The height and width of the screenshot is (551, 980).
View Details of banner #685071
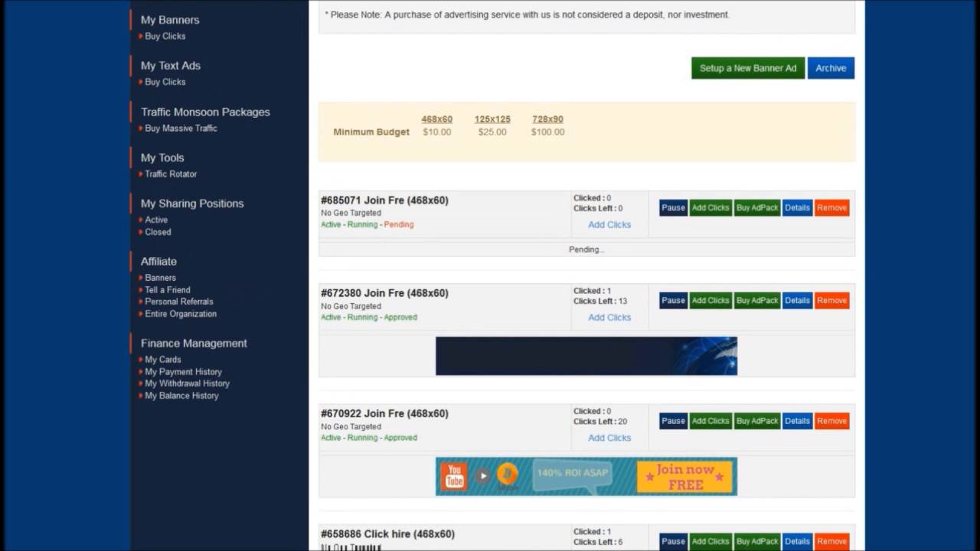pyautogui.click(x=797, y=208)
